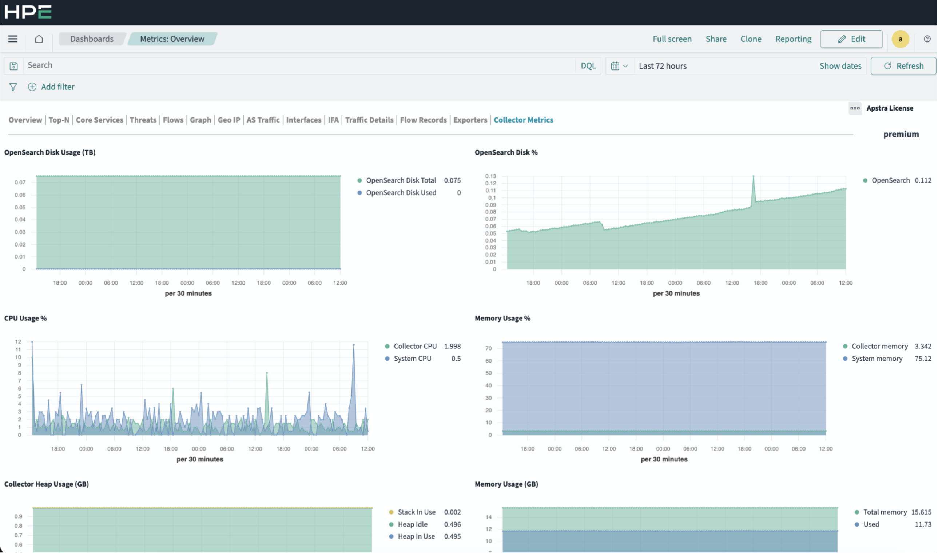This screenshot has height=560, width=938.
Task: Select the Collector Metrics tab
Action: [524, 120]
